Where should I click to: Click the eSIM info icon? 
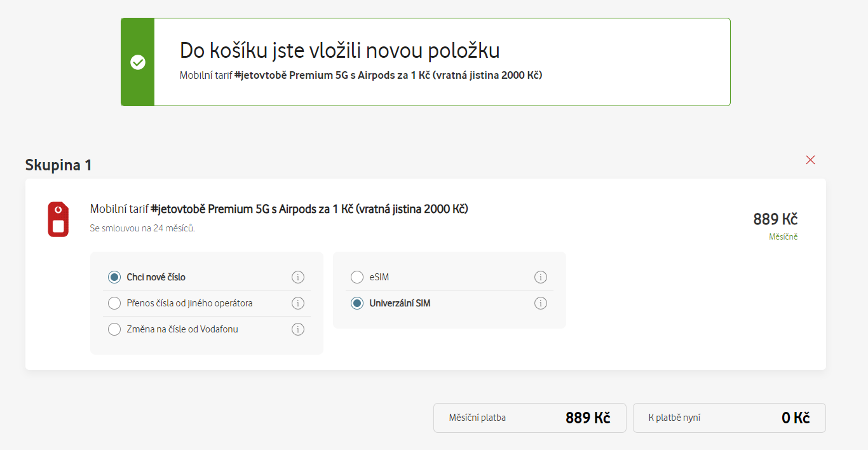[x=541, y=277]
